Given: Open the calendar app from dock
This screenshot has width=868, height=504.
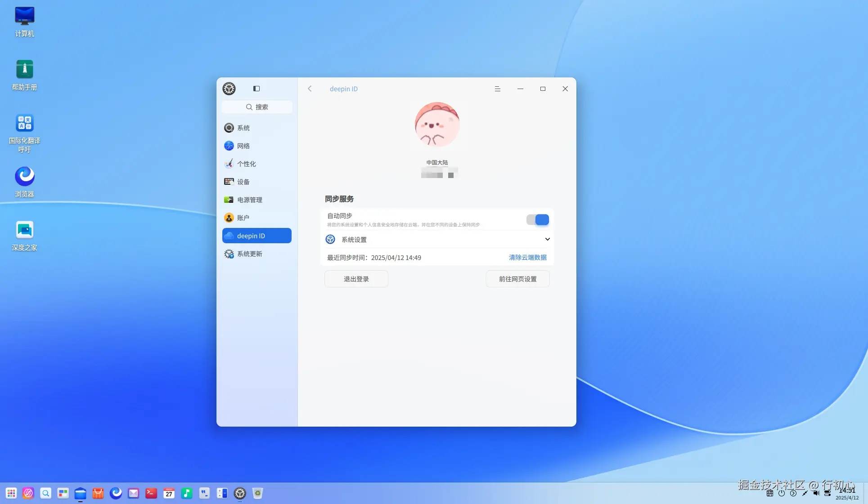Looking at the screenshot, I should pos(169,493).
